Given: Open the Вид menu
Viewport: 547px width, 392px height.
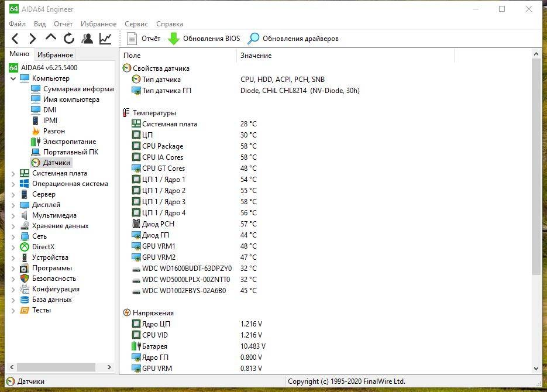Looking at the screenshot, I should click(40, 24).
